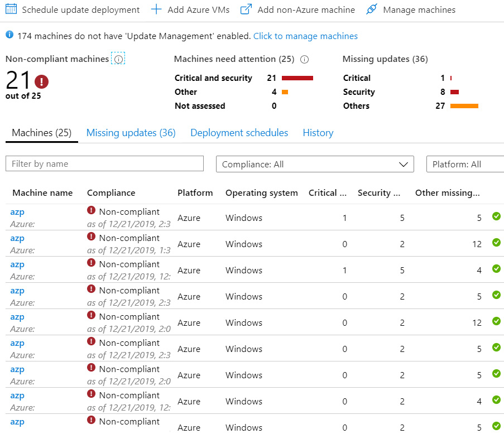The width and height of the screenshot is (504, 434).
Task: Click the red Critical and security bar
Action: [x=297, y=78]
